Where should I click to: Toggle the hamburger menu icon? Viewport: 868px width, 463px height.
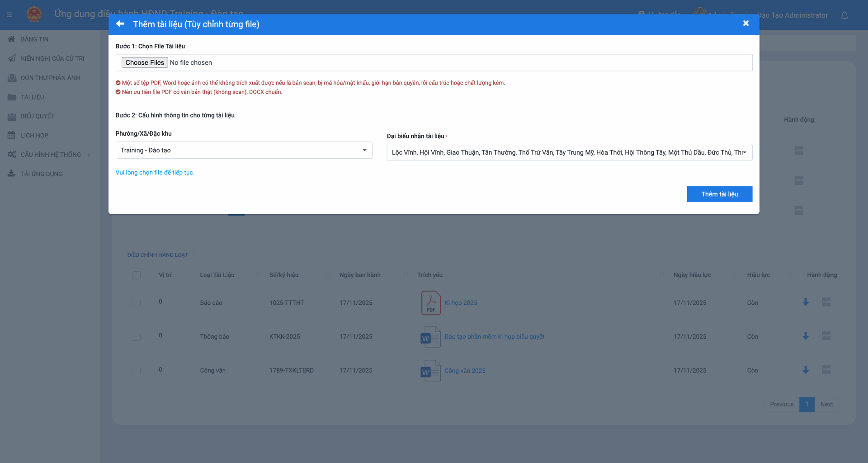pyautogui.click(x=9, y=15)
